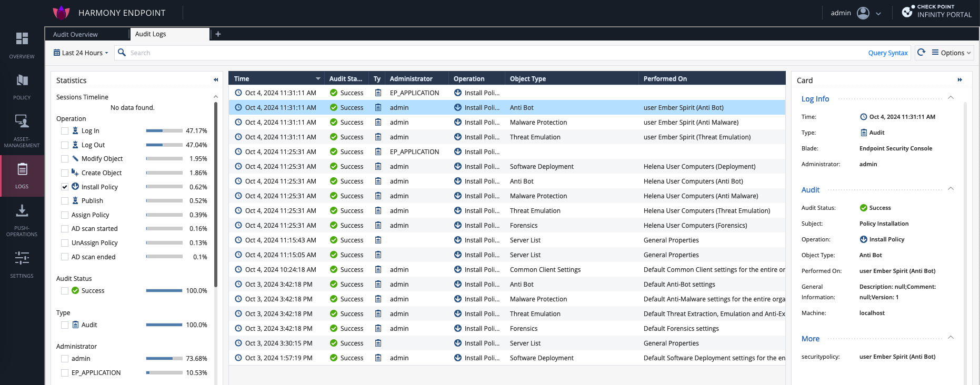Check the Log In operation filter
The width and height of the screenshot is (980, 385).
pos(65,131)
